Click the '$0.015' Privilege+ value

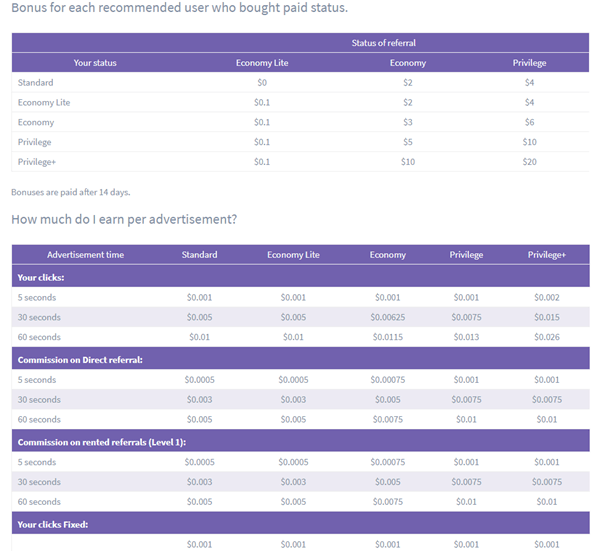point(547,318)
